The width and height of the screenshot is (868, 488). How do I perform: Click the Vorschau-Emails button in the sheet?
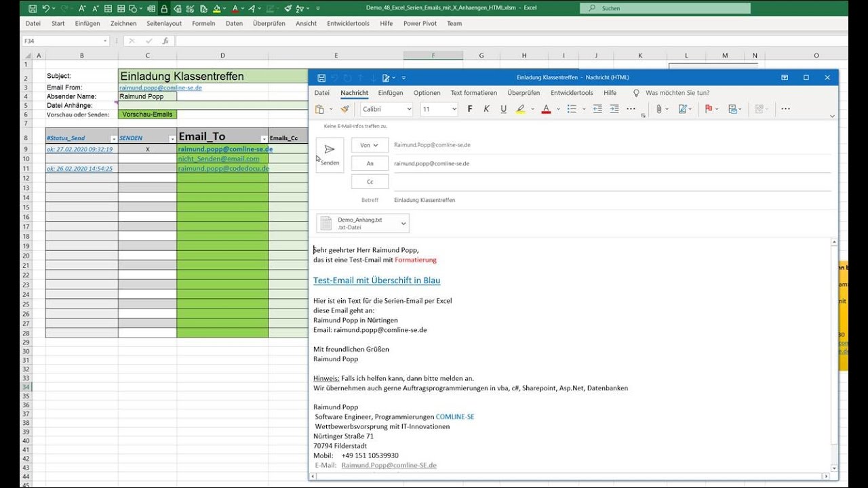pos(147,115)
